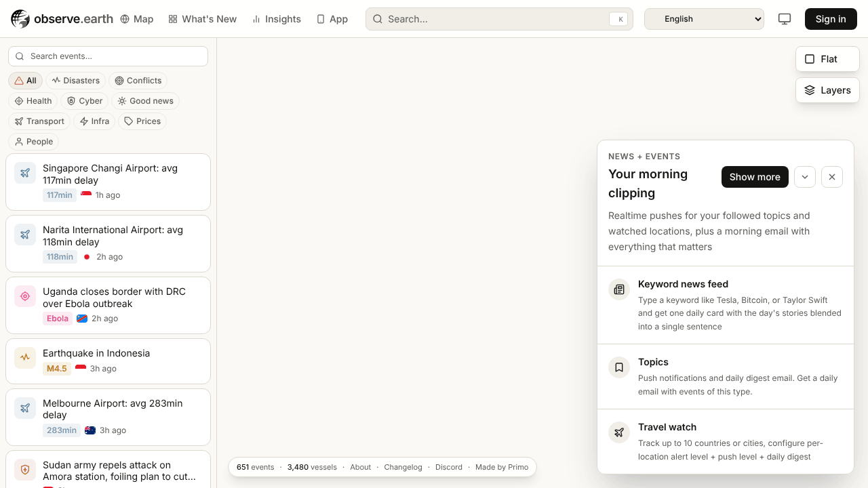Open the Melbourne Airport delay event

[x=108, y=417]
